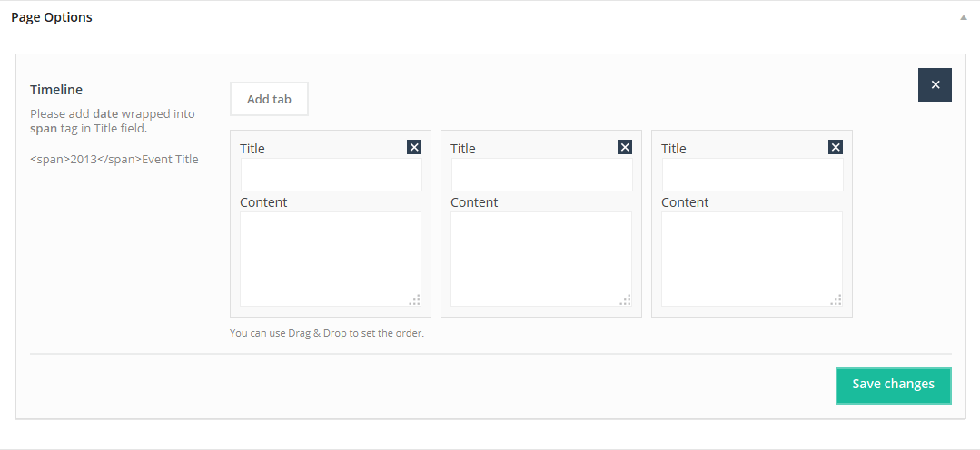The image size is (980, 450).
Task: Click third Content textarea resize grip
Action: (836, 300)
